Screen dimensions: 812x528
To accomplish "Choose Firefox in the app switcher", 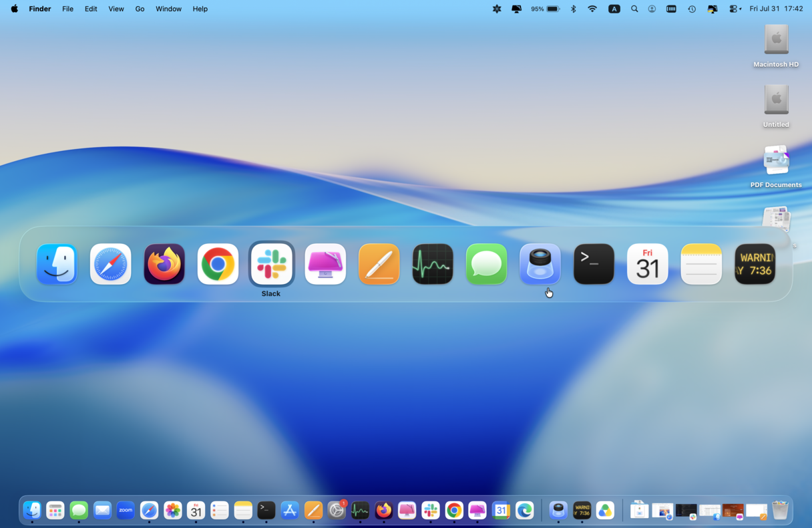I will pos(164,264).
